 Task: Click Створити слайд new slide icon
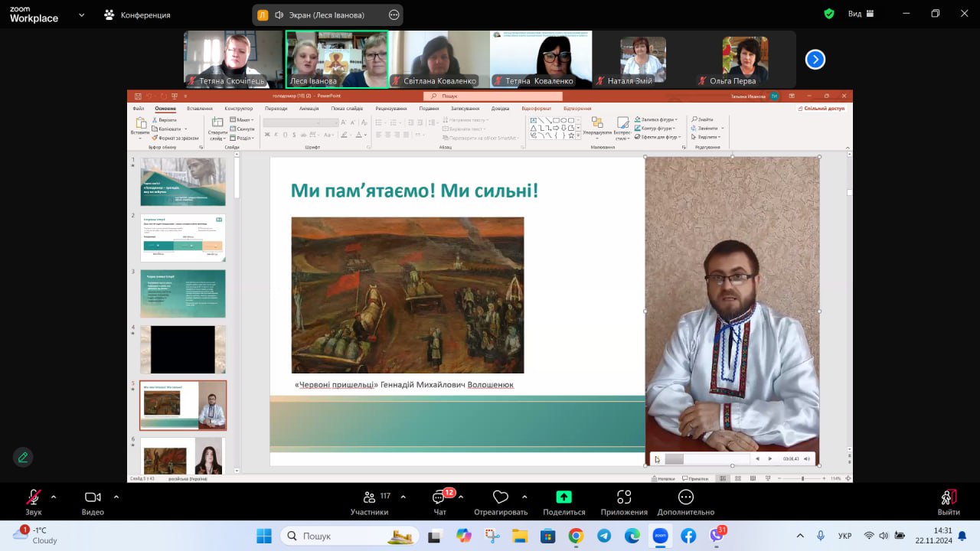[x=217, y=123]
